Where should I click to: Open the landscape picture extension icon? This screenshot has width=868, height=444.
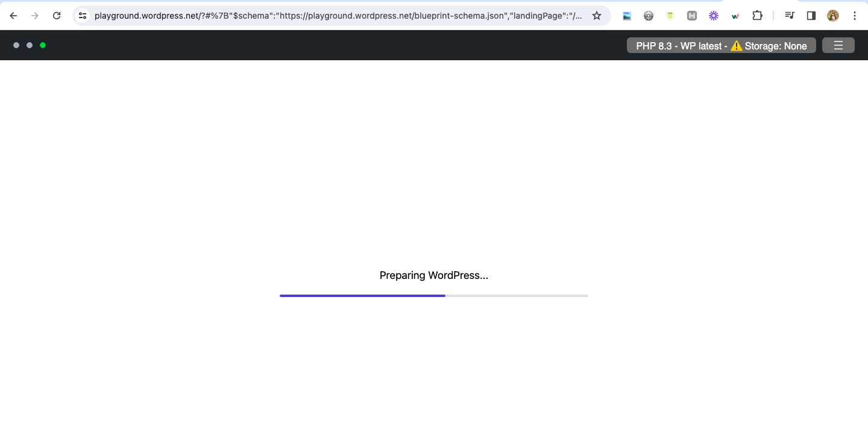click(x=627, y=16)
